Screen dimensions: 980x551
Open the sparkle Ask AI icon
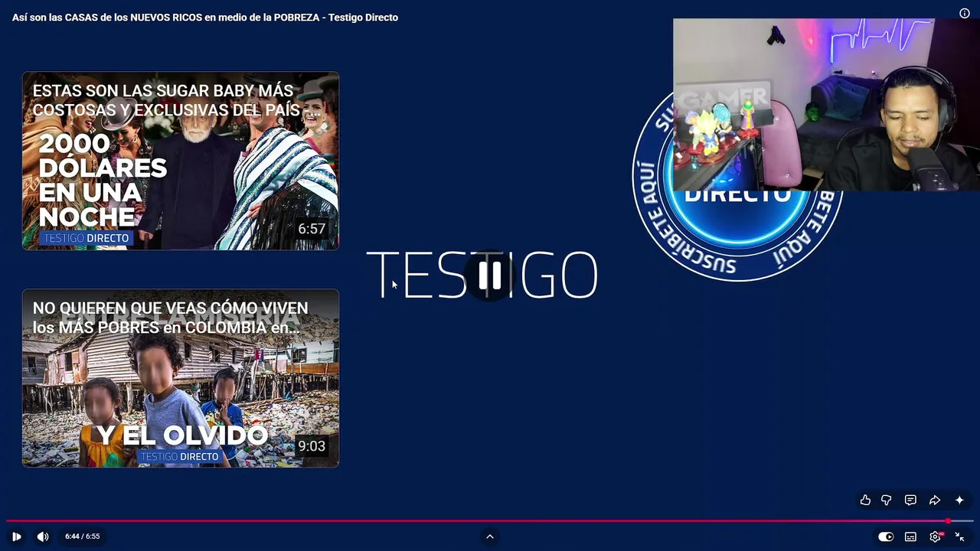point(959,500)
